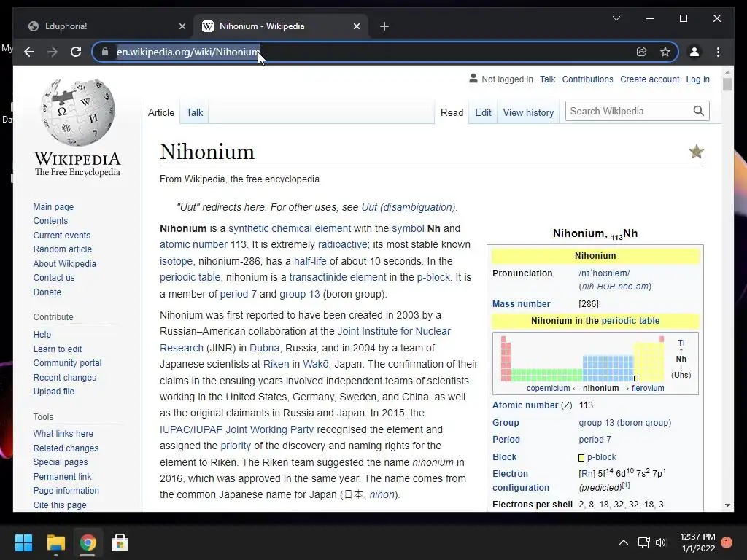Click the Log in link

coord(697,79)
